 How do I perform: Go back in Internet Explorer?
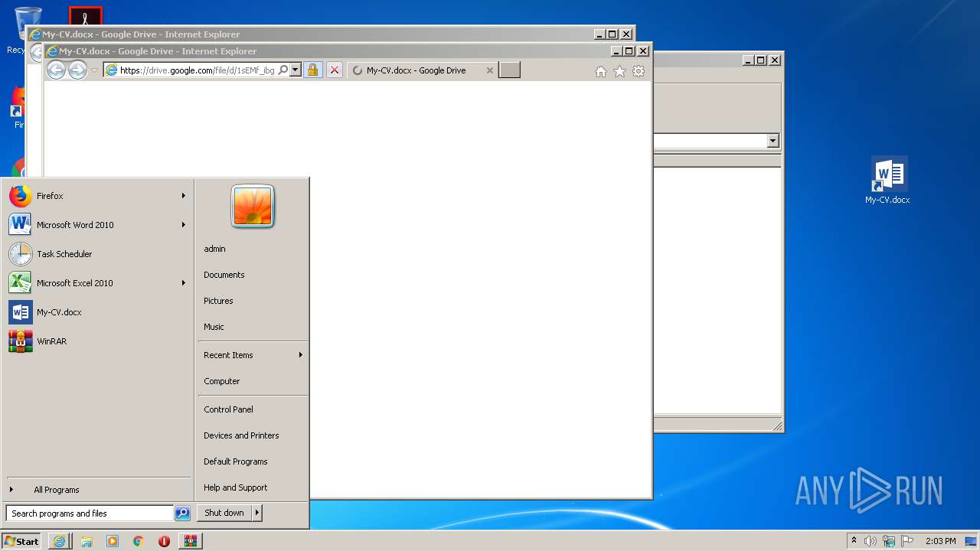56,70
